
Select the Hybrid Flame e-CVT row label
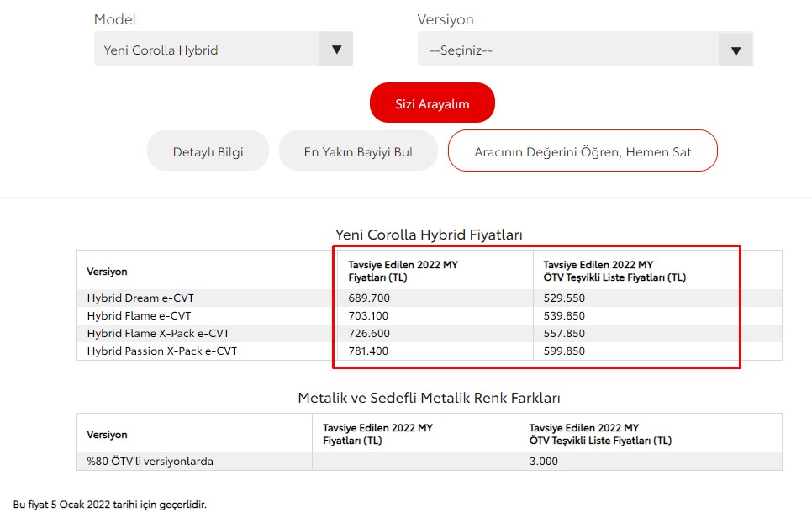coord(139,316)
